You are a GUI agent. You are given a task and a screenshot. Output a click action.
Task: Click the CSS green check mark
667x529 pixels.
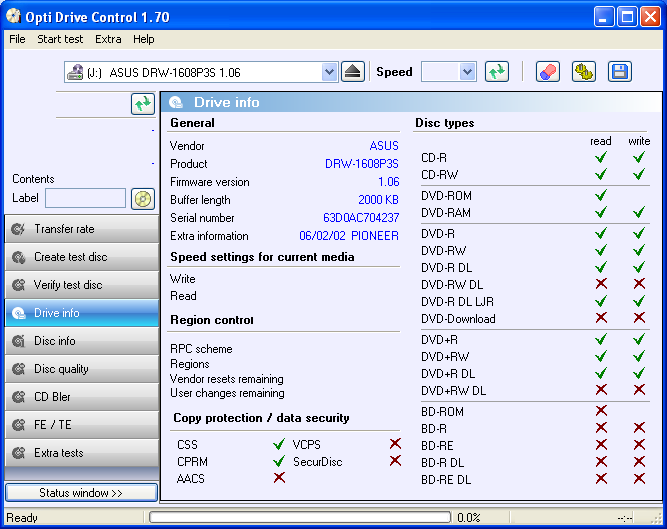[x=279, y=444]
